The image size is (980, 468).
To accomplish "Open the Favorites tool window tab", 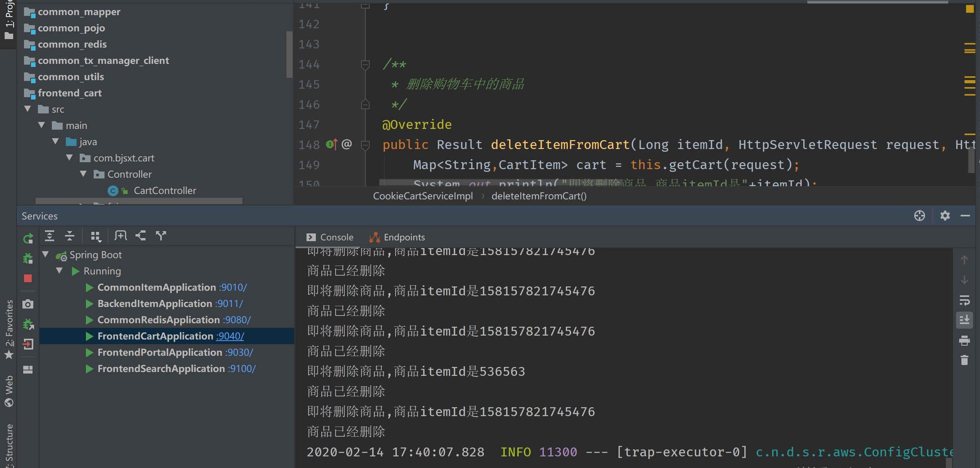I will tap(9, 329).
